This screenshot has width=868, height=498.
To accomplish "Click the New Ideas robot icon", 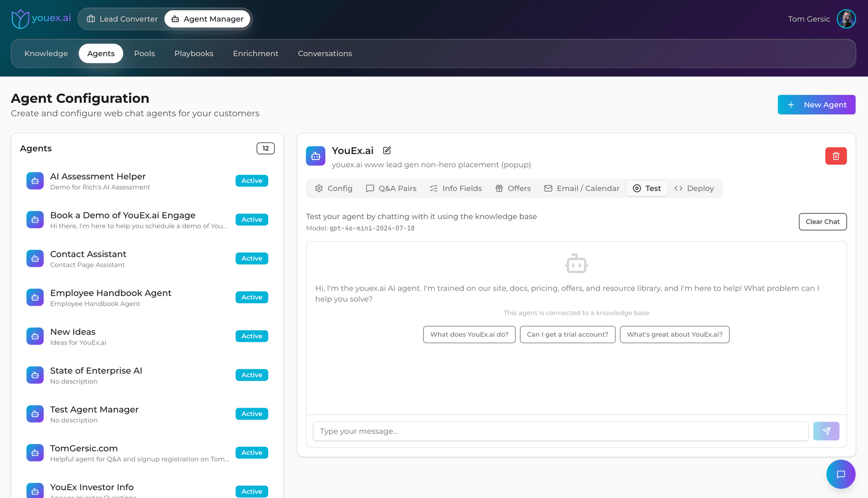I will click(35, 336).
